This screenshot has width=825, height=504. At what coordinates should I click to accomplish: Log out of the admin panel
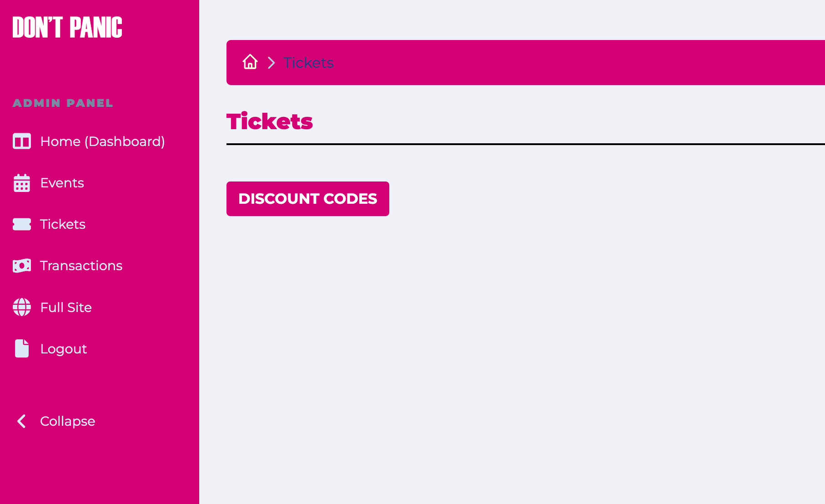(x=63, y=348)
